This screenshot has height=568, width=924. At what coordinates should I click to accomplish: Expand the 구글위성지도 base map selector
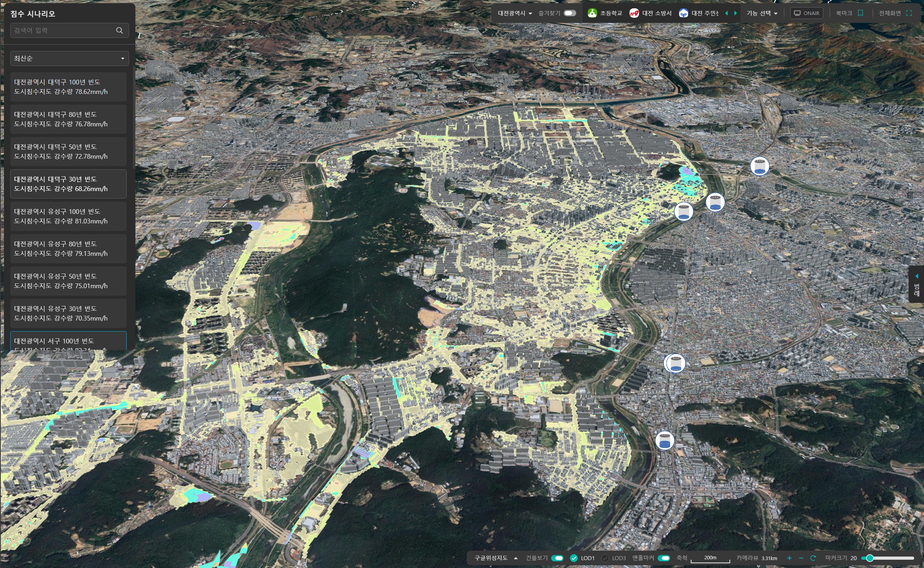tap(496, 558)
